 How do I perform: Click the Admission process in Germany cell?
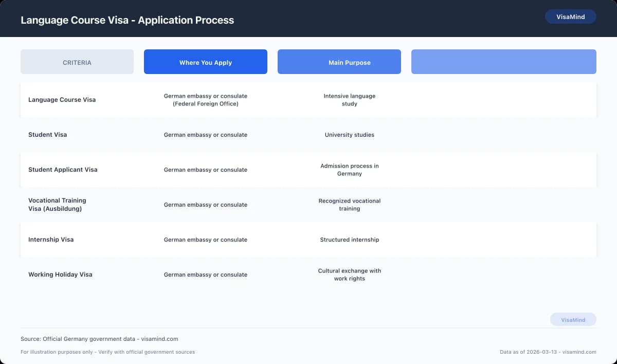coord(350,170)
